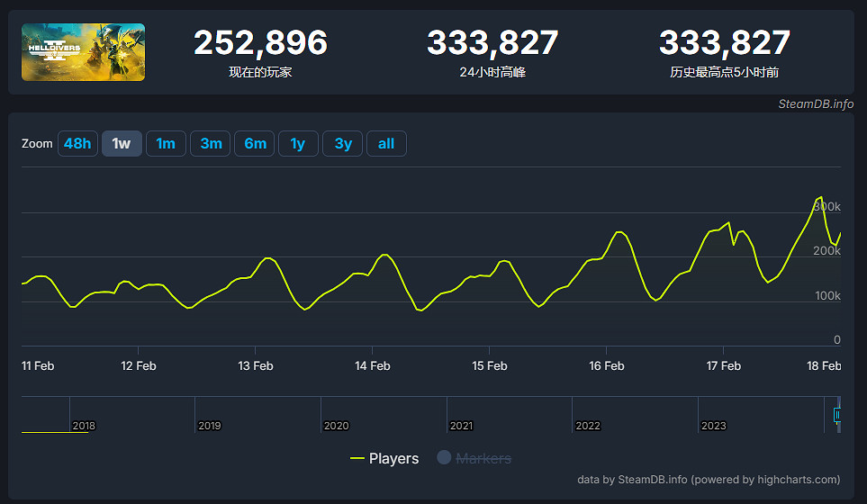Zoom chart to 6m
The width and height of the screenshot is (867, 504).
[x=255, y=144]
